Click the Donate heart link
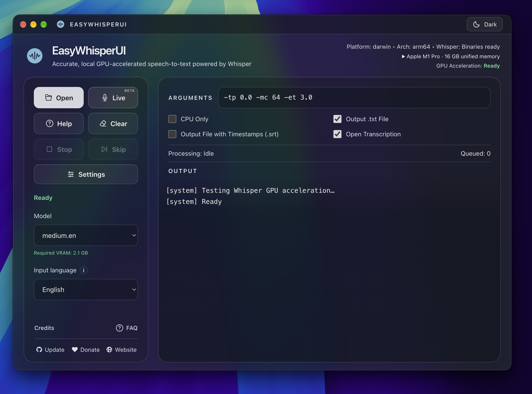The height and width of the screenshot is (394, 532). point(86,350)
